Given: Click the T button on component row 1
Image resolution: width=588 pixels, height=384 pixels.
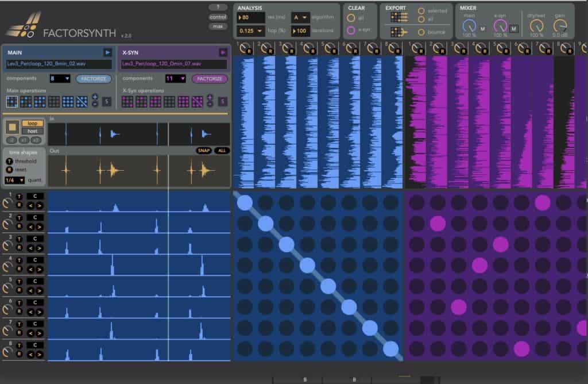Looking at the screenshot, I should coord(19,197).
